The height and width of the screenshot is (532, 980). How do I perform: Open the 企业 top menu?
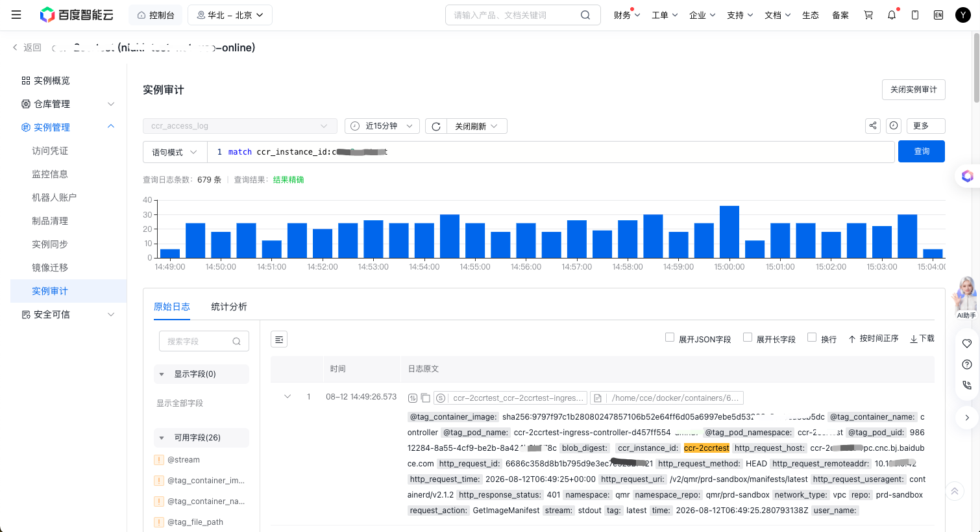click(x=702, y=15)
